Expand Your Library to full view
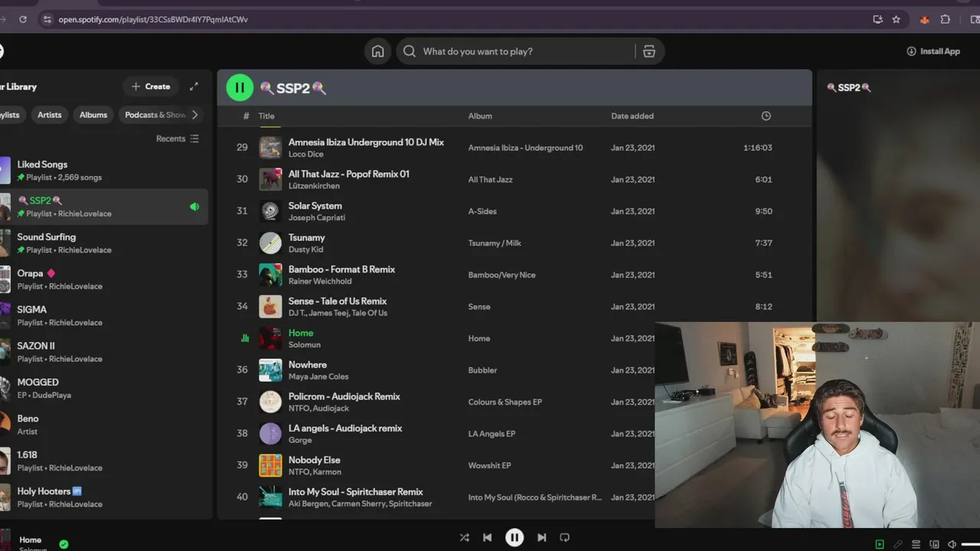 click(194, 86)
